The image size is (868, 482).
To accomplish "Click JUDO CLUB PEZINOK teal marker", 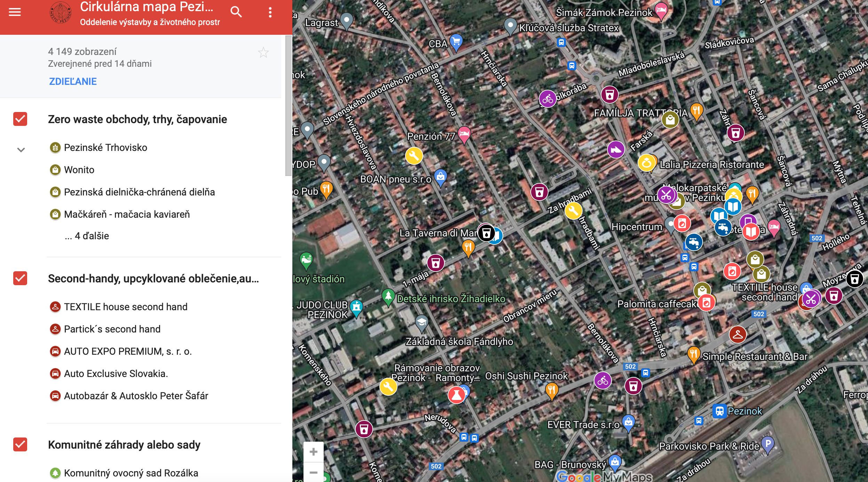I will point(356,308).
